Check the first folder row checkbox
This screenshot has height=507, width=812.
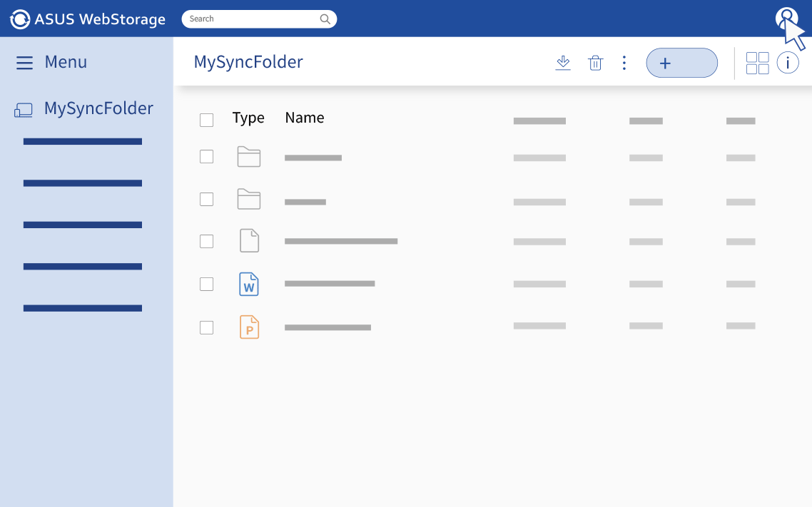pos(207,156)
